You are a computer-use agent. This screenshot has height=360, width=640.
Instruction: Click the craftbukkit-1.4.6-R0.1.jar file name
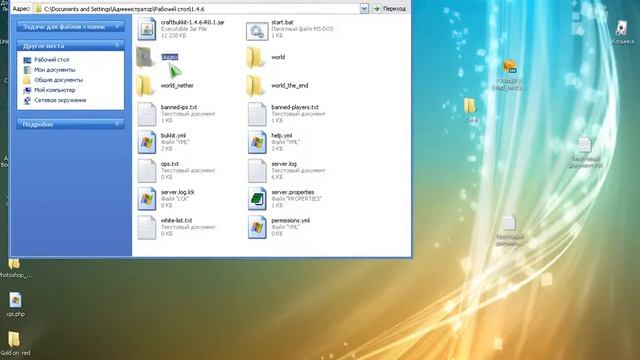pos(193,22)
